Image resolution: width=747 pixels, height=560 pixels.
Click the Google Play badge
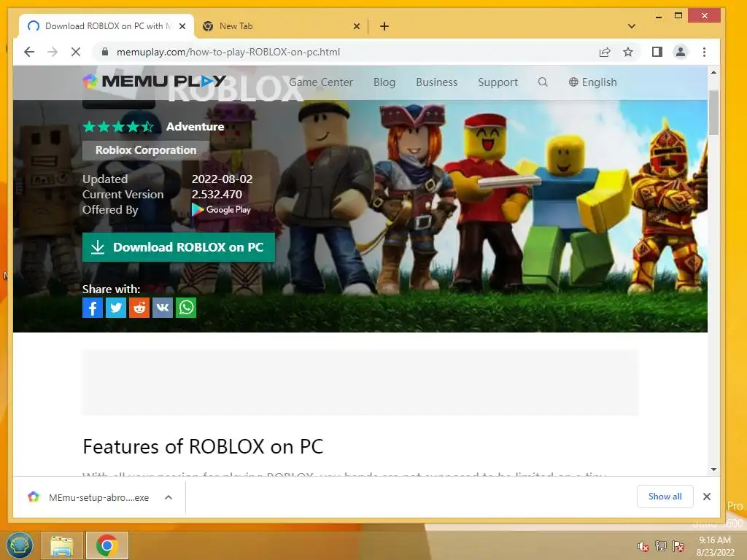(221, 209)
